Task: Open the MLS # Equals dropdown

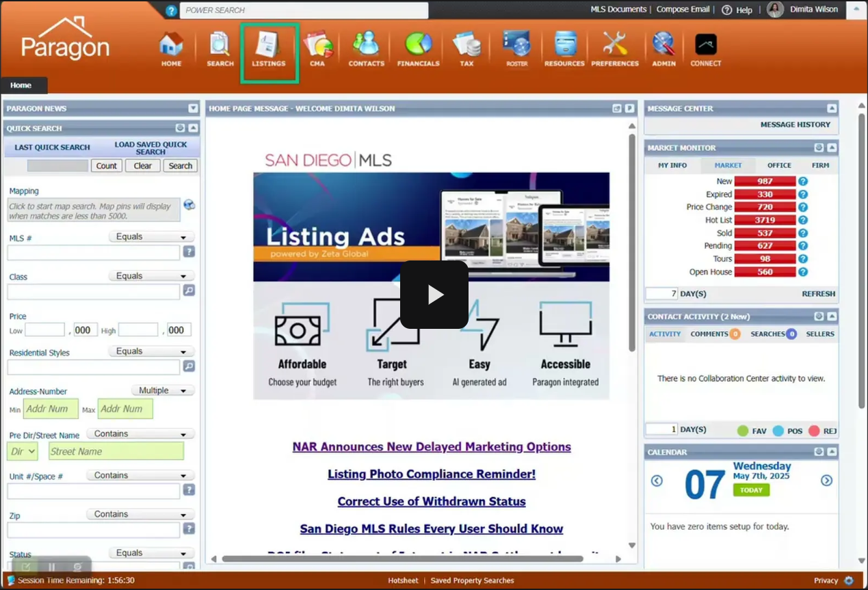Action: pos(151,237)
